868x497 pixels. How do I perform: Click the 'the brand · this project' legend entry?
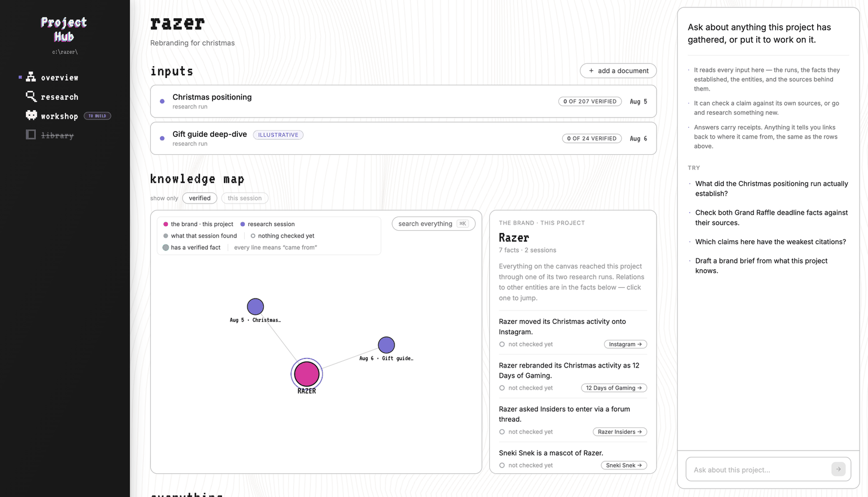pyautogui.click(x=198, y=224)
